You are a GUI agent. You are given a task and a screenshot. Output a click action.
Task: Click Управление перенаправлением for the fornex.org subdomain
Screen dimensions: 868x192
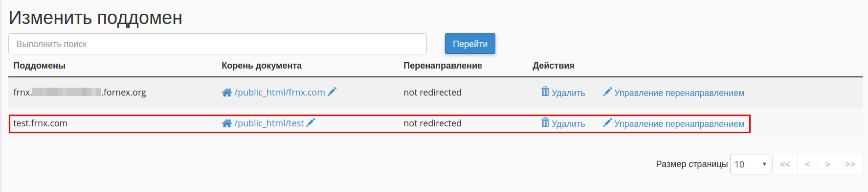tap(679, 93)
